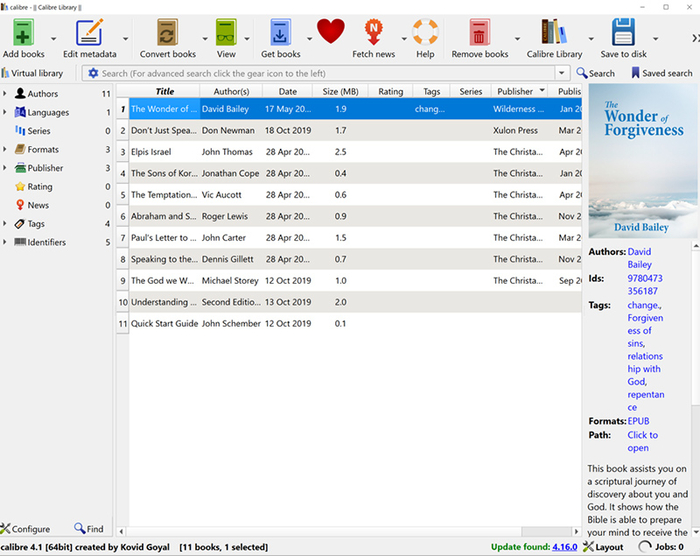Click the 'Click to open' path link
700x556 pixels.
tap(642, 441)
